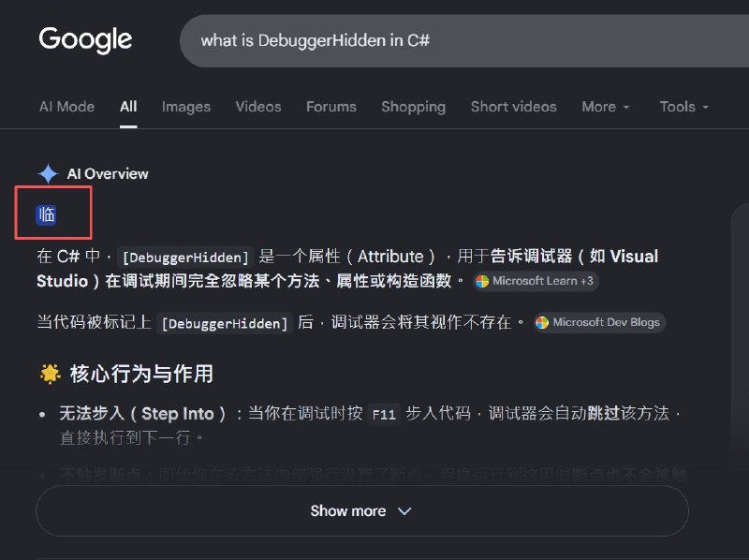Select the Images tab
This screenshot has width=749, height=560.
[x=186, y=107]
